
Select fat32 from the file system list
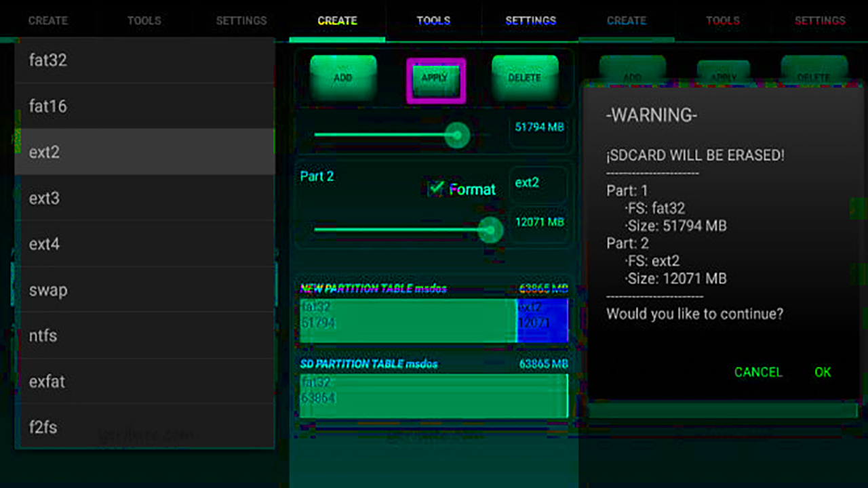pyautogui.click(x=144, y=60)
